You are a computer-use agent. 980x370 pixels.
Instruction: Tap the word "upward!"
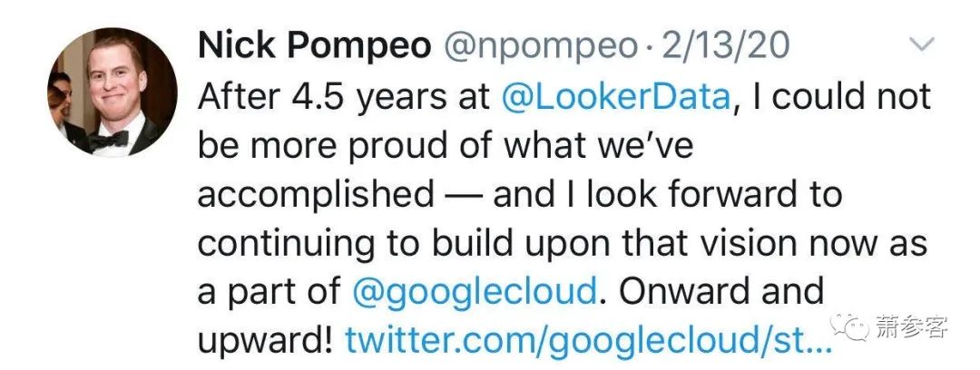coord(265,341)
